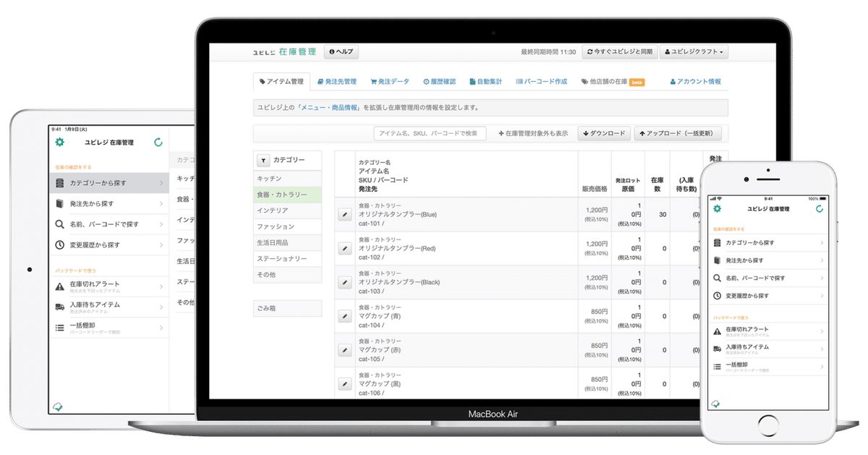868x455 pixels.
Task: Open the ごみ箱 trash entry
Action: [287, 308]
